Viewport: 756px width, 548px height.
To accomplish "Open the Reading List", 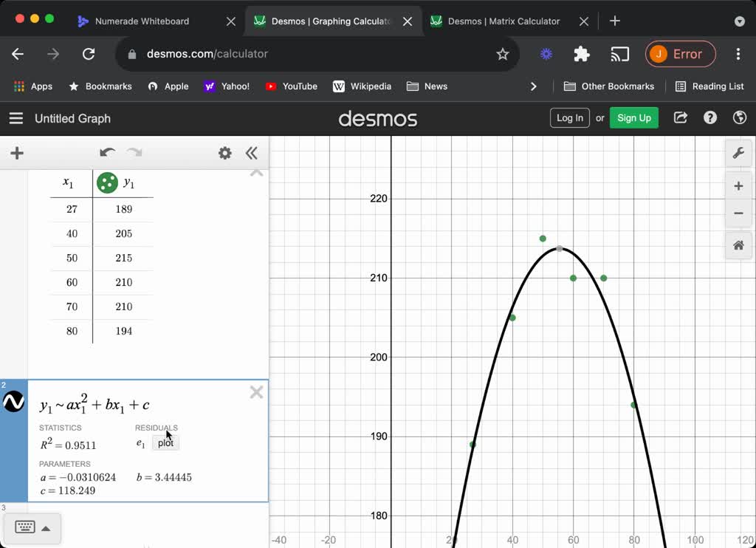I will point(709,86).
